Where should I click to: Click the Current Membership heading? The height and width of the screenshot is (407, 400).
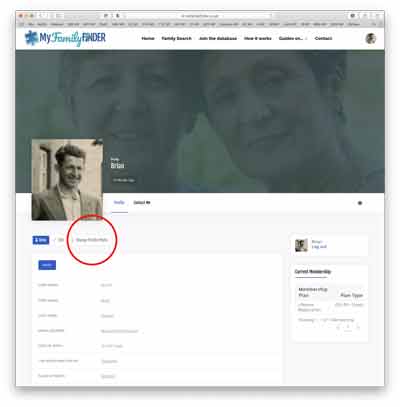tap(313, 271)
